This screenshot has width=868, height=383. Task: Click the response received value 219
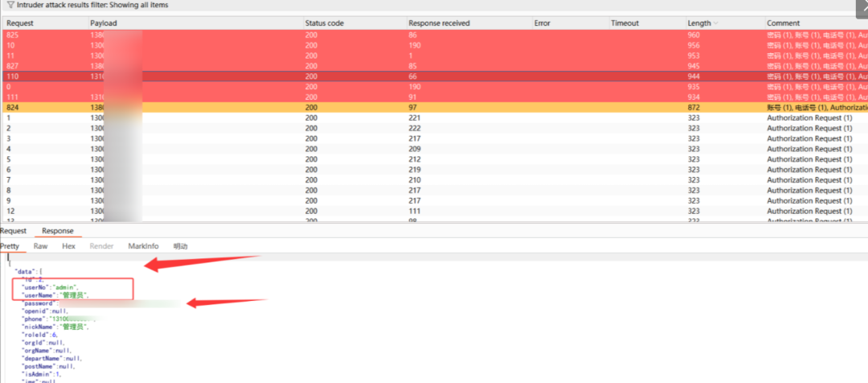coord(415,170)
